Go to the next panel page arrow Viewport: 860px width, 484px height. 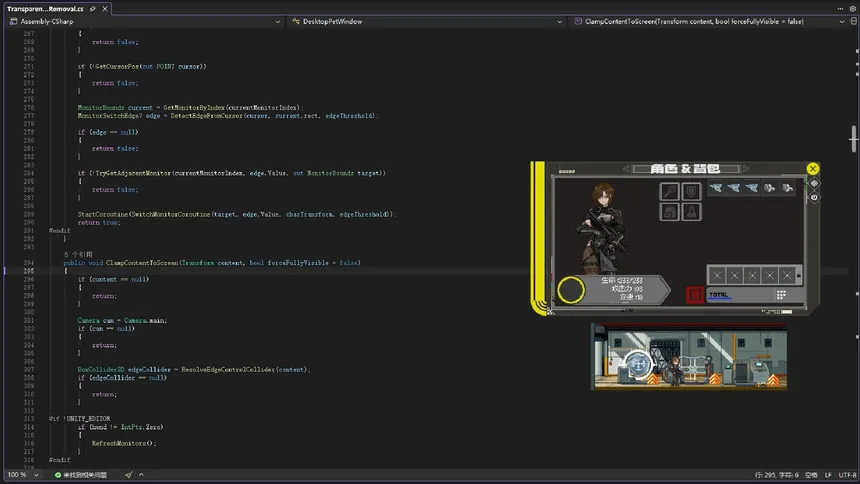(x=745, y=168)
